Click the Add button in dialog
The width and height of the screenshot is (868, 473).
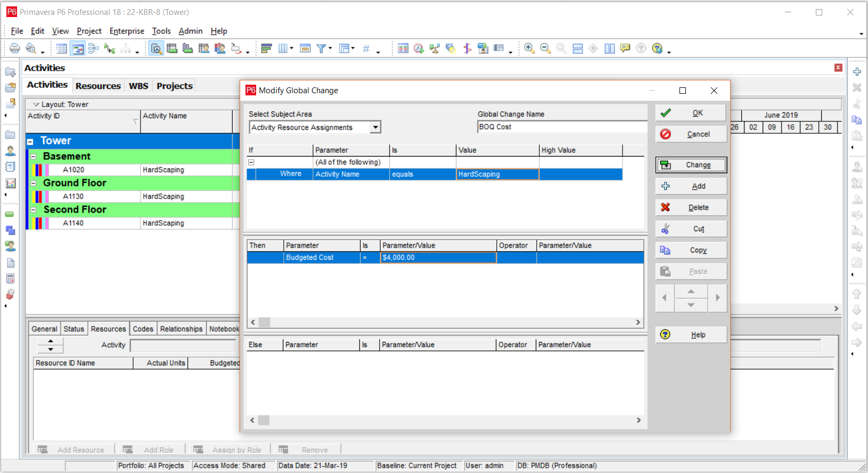pos(691,186)
